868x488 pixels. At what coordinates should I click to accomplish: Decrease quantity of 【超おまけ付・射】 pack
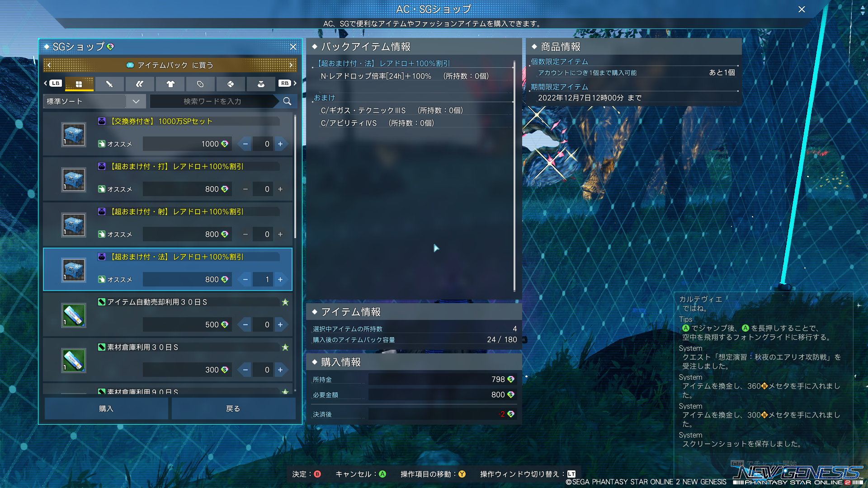(245, 234)
